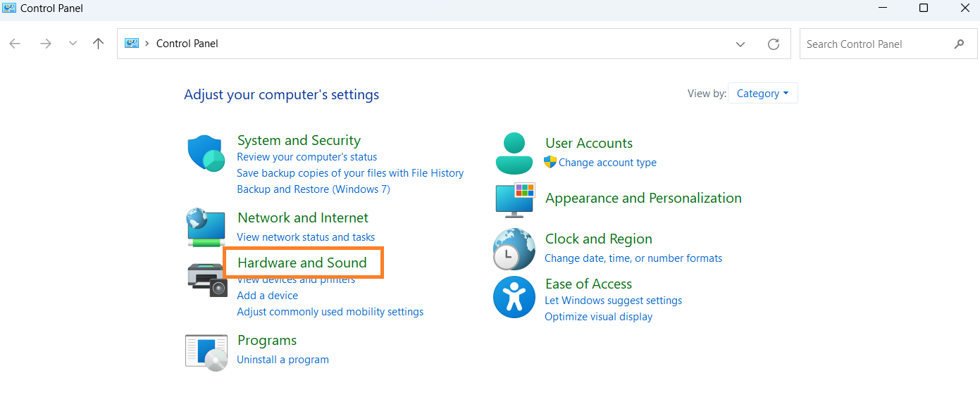This screenshot has width=980, height=397.
Task: Open the Network and Internet globe icon
Action: (206, 227)
